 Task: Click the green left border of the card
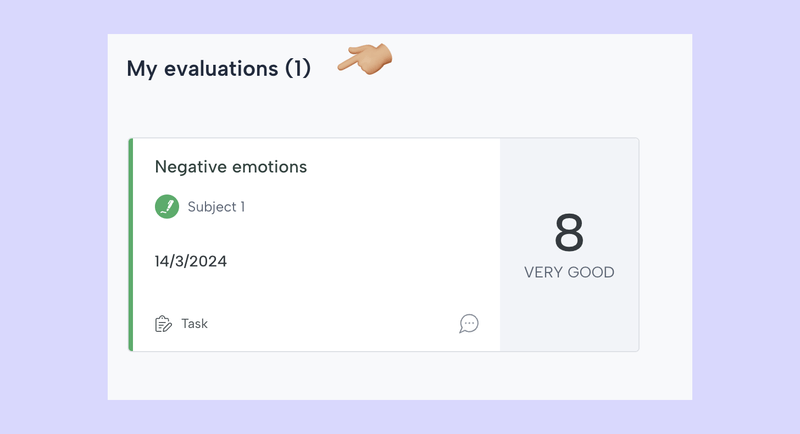(131, 245)
